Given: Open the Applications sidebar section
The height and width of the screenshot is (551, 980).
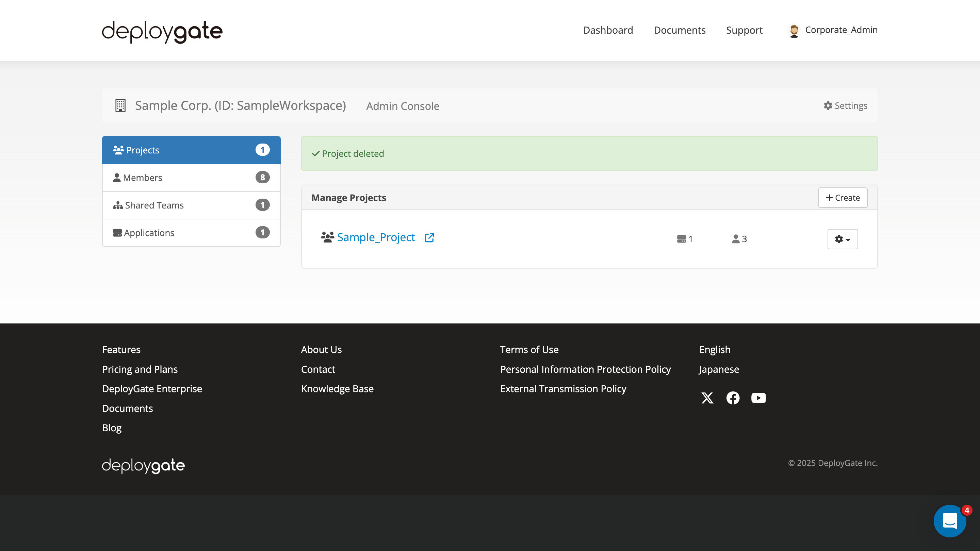Looking at the screenshot, I should [191, 233].
